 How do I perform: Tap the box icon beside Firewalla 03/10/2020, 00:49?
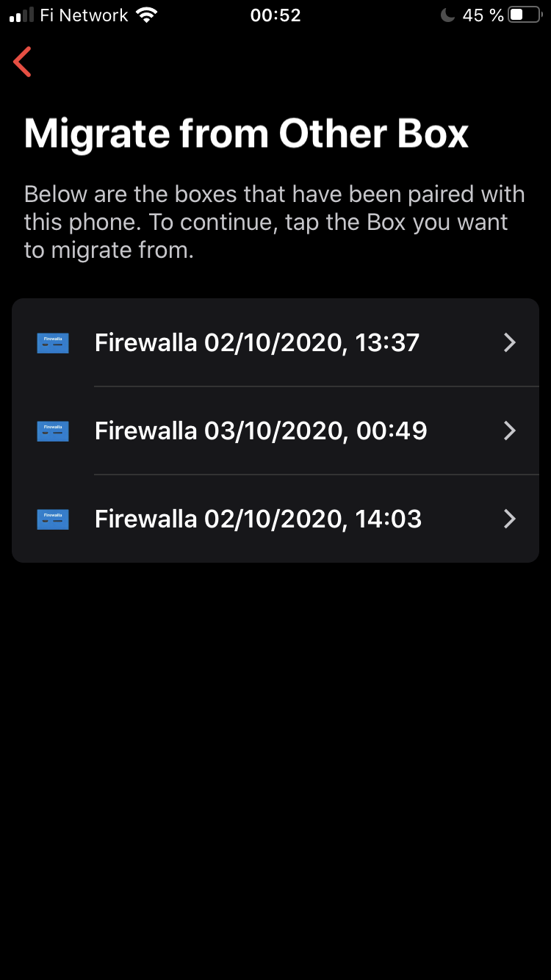point(53,430)
